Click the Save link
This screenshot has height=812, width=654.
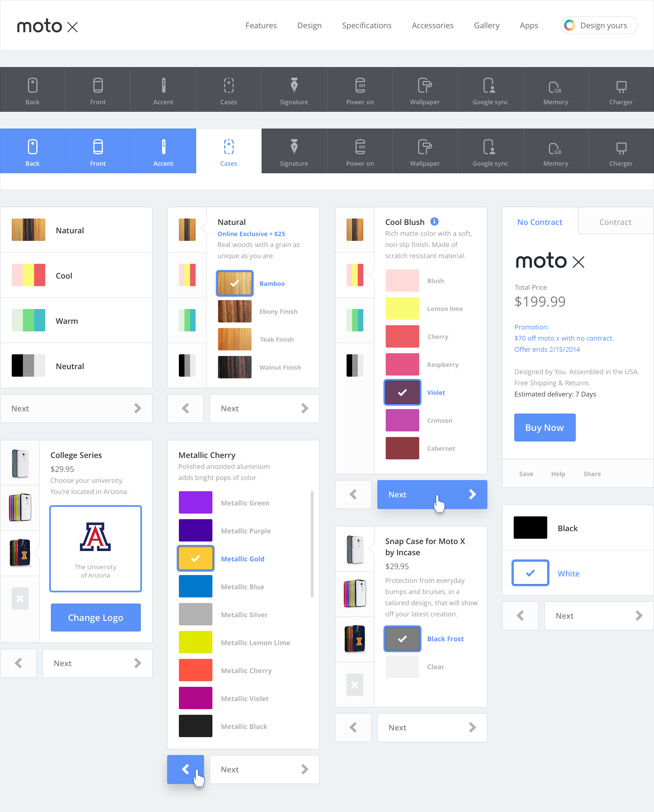coord(526,474)
